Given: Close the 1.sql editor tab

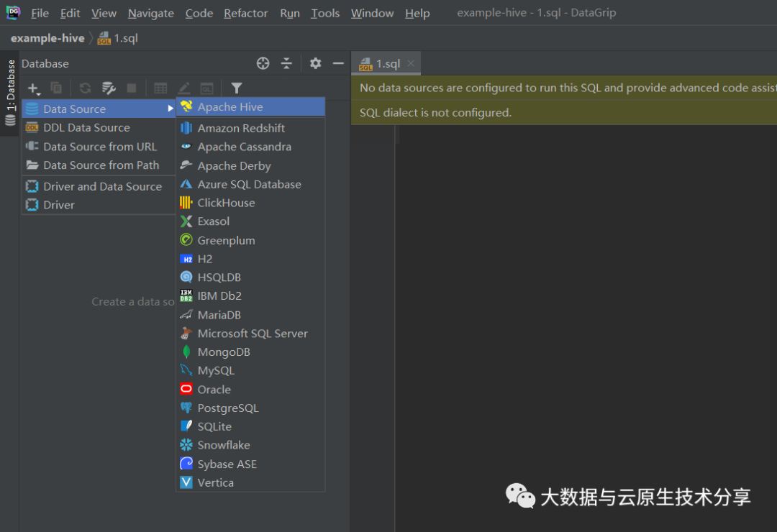Looking at the screenshot, I should point(411,63).
